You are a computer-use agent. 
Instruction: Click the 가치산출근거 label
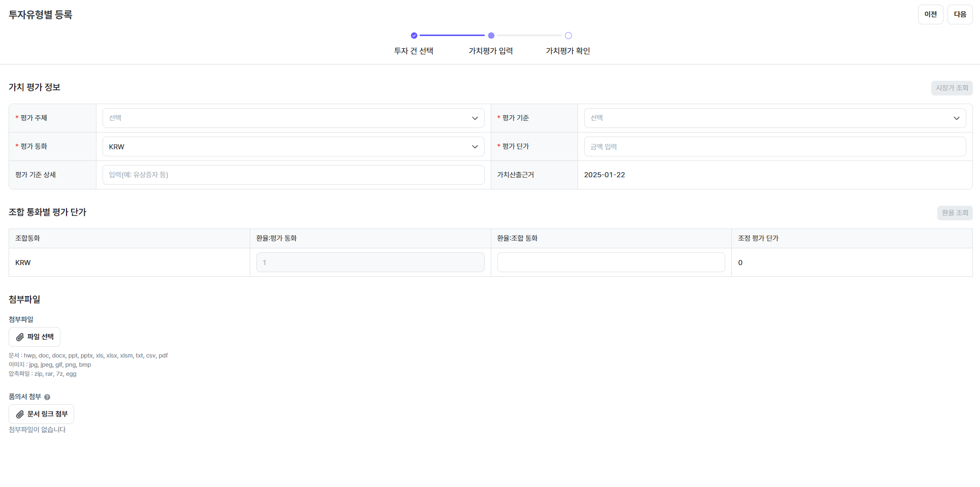pos(516,175)
